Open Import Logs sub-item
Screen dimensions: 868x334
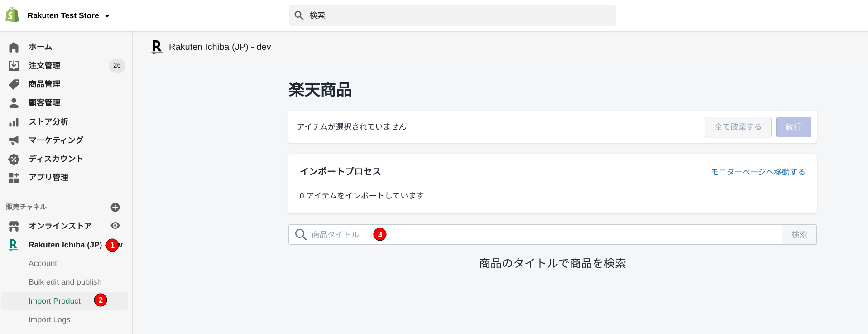pyautogui.click(x=49, y=319)
